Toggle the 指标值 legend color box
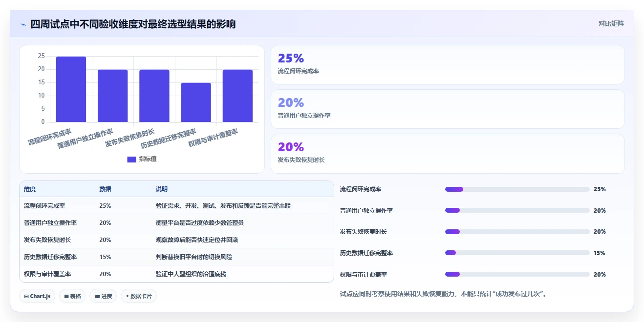 (x=131, y=159)
